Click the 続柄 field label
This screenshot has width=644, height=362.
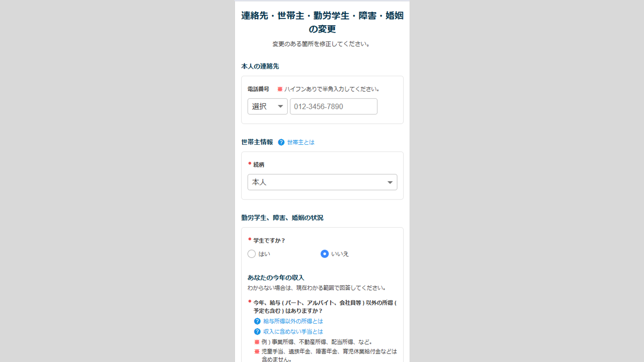coord(259,165)
